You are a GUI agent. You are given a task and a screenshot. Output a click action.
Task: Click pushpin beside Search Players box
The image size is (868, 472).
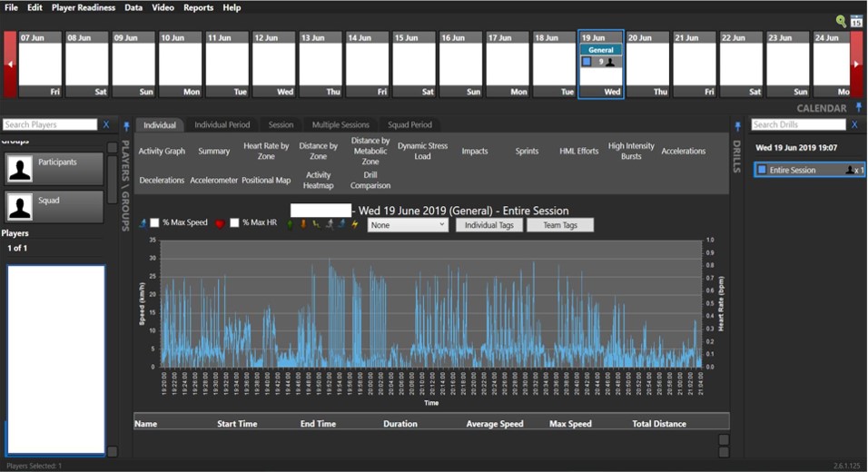point(126,125)
